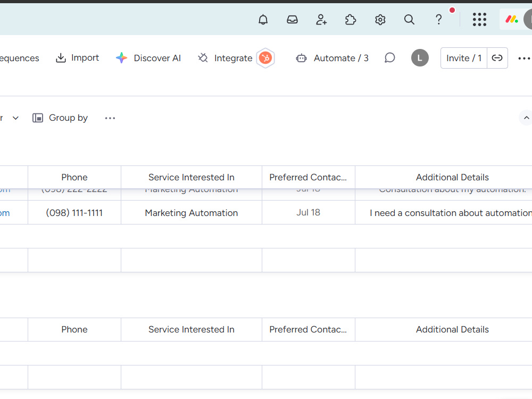Image resolution: width=532 pixels, height=399 pixels.
Task: Open the inbox tray icon
Action: click(x=292, y=20)
